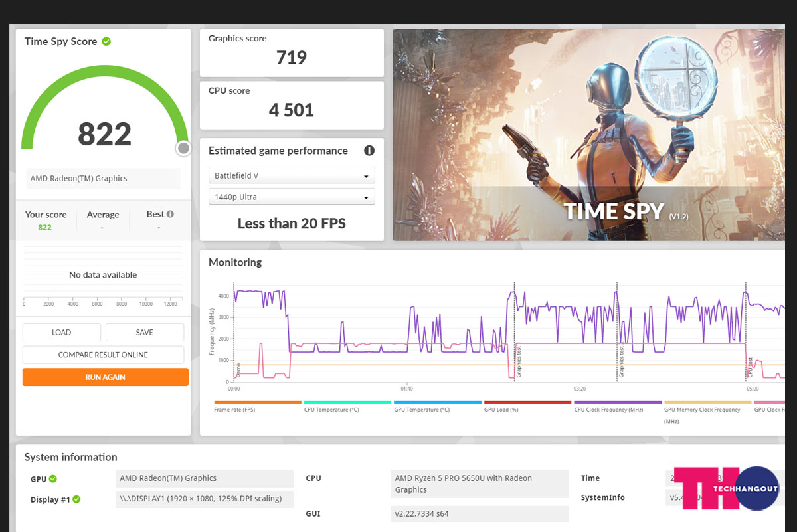The width and height of the screenshot is (797, 532).
Task: Click the Average column label
Action: click(x=103, y=215)
